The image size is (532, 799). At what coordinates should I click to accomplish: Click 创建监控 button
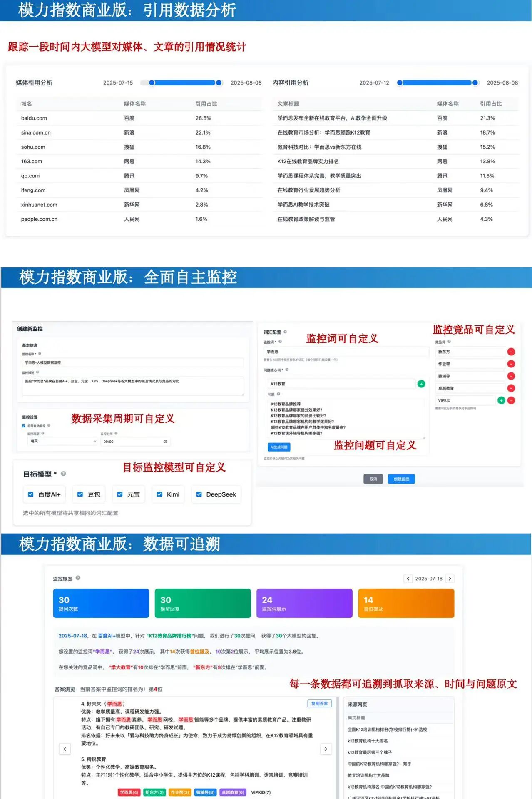(401, 479)
